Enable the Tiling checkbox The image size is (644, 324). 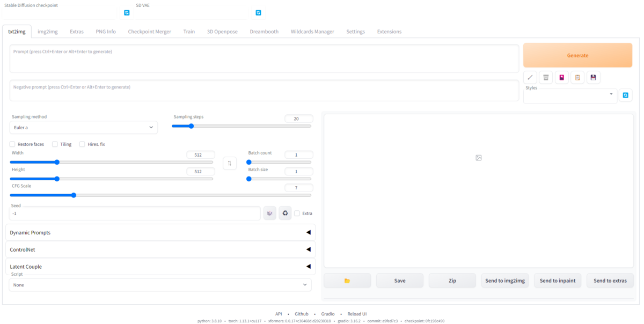coord(55,144)
